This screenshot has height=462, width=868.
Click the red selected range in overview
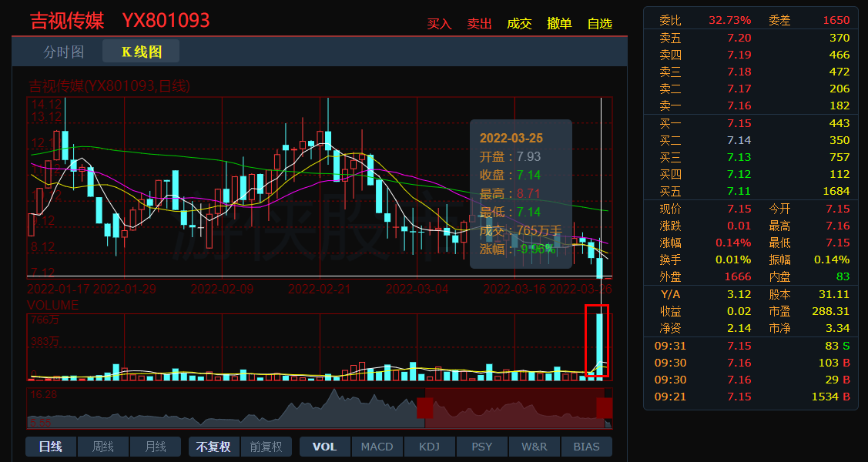click(514, 408)
